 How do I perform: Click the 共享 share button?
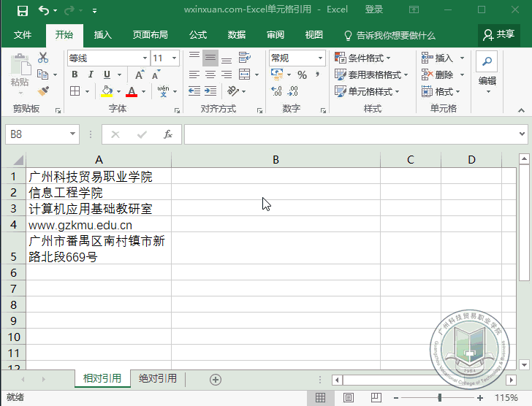click(x=498, y=34)
